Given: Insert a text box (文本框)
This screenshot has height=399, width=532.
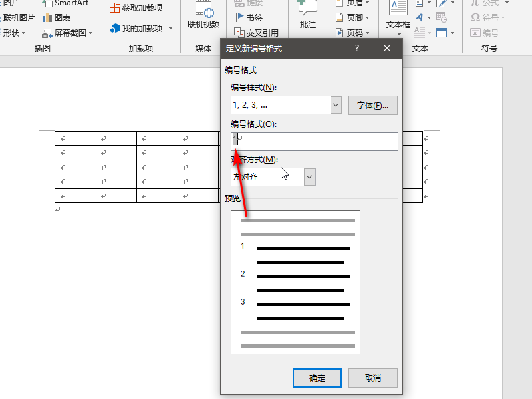Looking at the screenshot, I should point(398,17).
